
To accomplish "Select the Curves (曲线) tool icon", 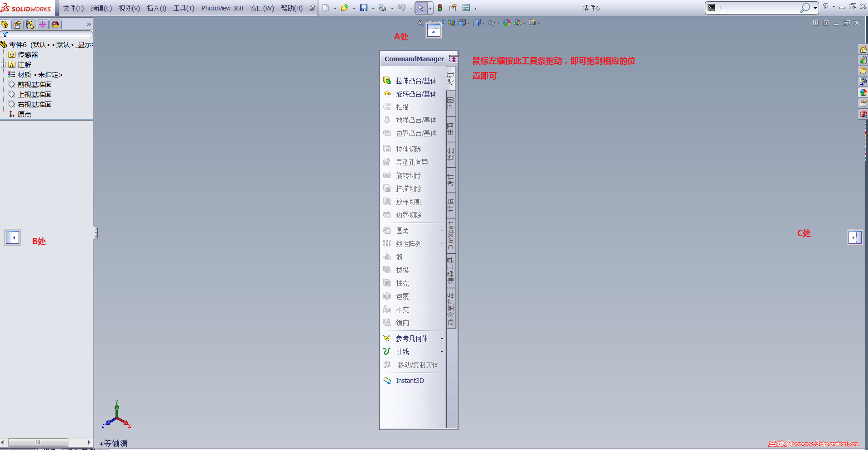I will click(387, 352).
